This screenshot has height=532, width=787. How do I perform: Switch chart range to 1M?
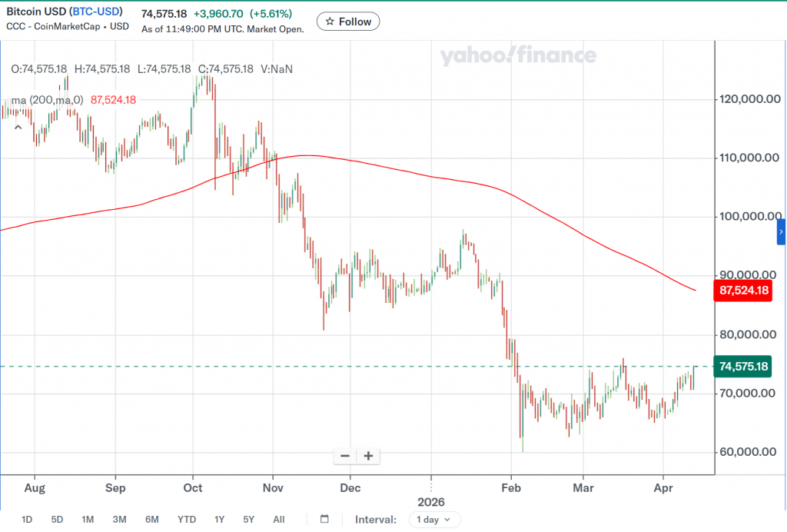(x=88, y=520)
